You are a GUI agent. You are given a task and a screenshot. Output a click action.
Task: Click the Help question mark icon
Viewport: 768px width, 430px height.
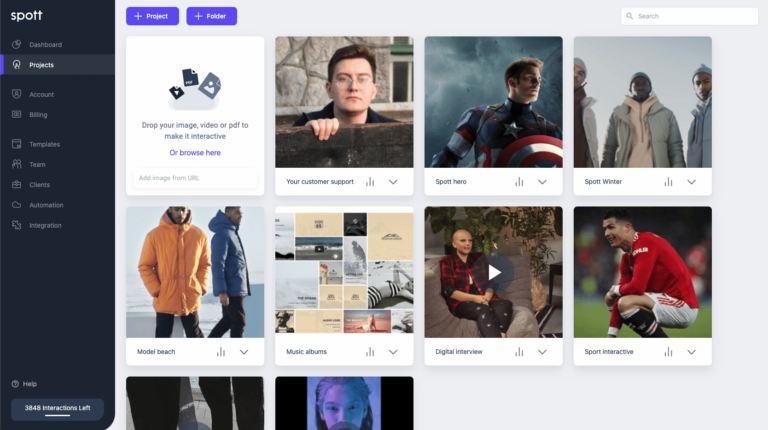(x=15, y=384)
